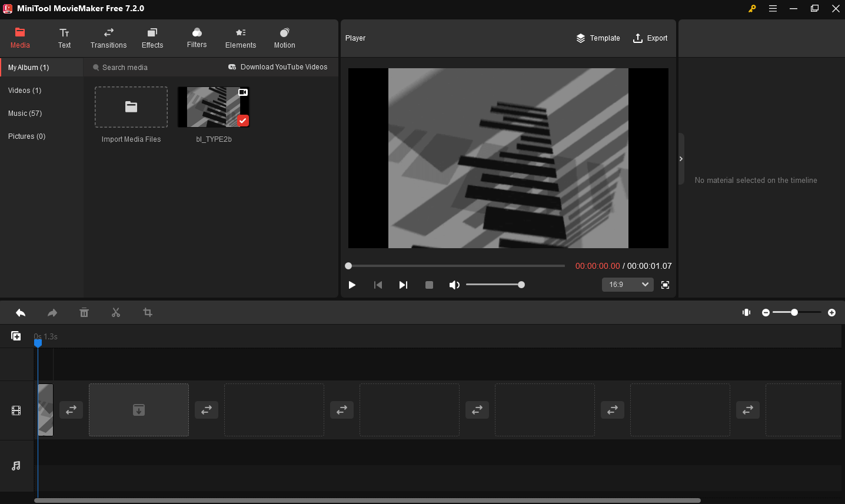Click the Export button
845x504 pixels.
[650, 38]
